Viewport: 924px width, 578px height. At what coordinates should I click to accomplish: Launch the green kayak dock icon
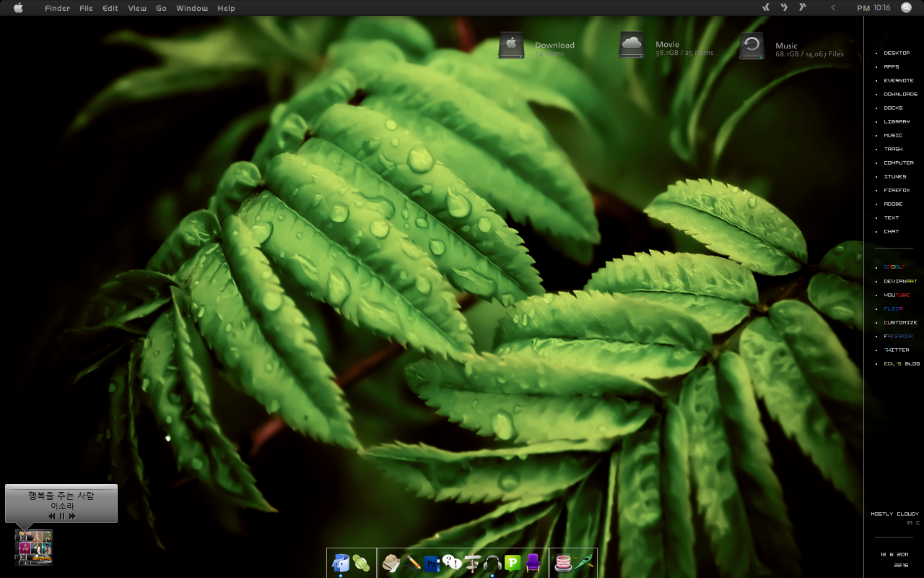pyautogui.click(x=584, y=563)
